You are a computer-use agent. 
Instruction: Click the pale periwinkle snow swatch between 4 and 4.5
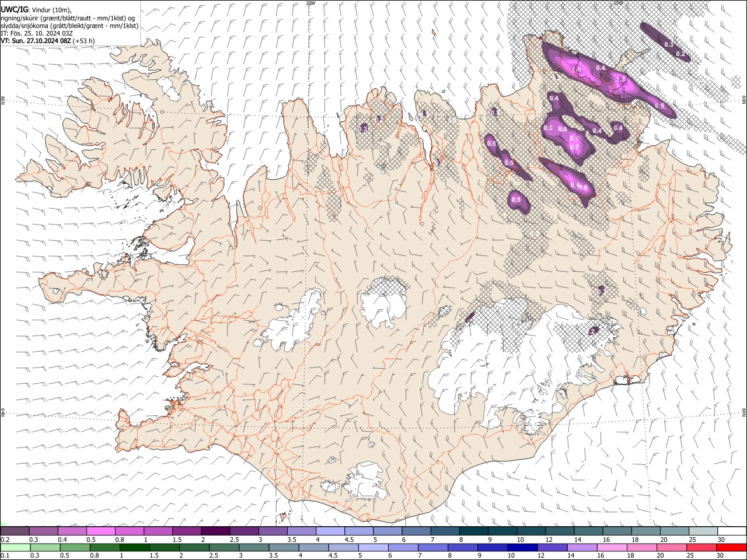pos(330,531)
